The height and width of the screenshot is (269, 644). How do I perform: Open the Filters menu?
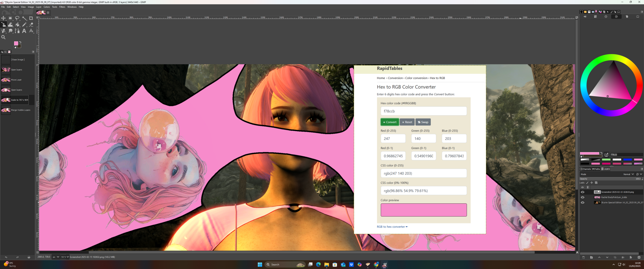62,7
